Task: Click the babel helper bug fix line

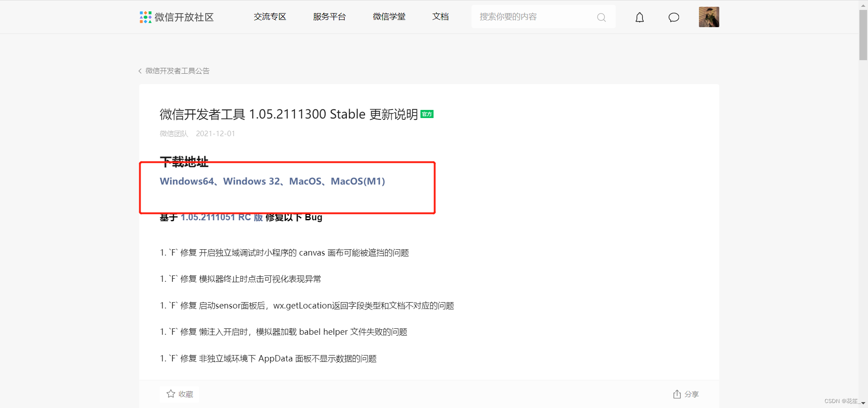Action: [283, 332]
